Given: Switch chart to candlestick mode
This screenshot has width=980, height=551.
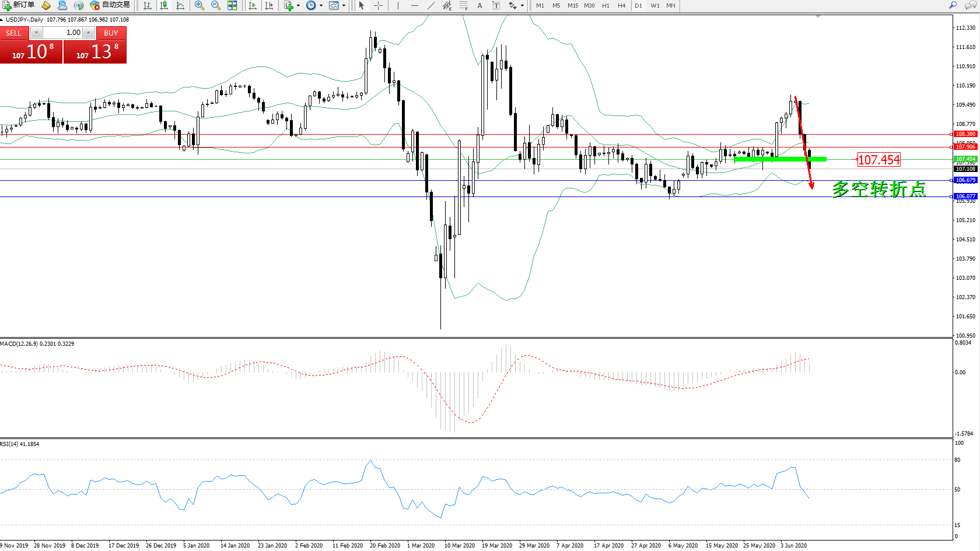Looking at the screenshot, I should coord(164,5).
